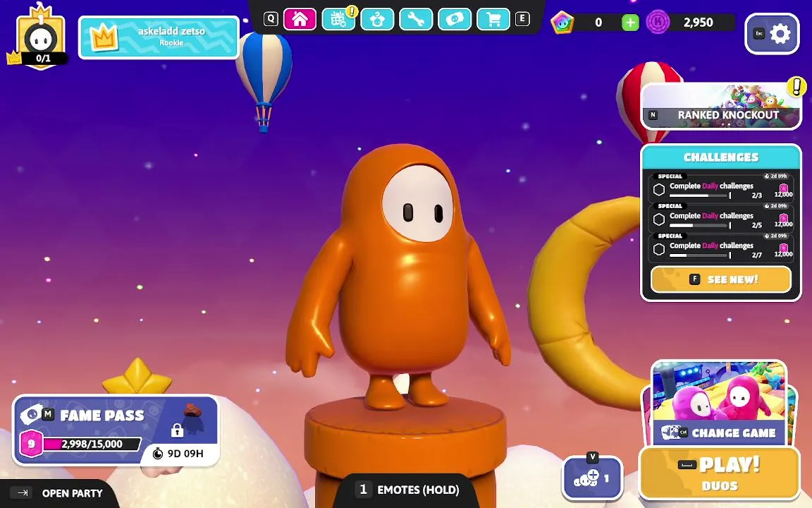812x508 pixels.
Task: Click the rainbow Show-Bucks currency icon
Action: [562, 23]
